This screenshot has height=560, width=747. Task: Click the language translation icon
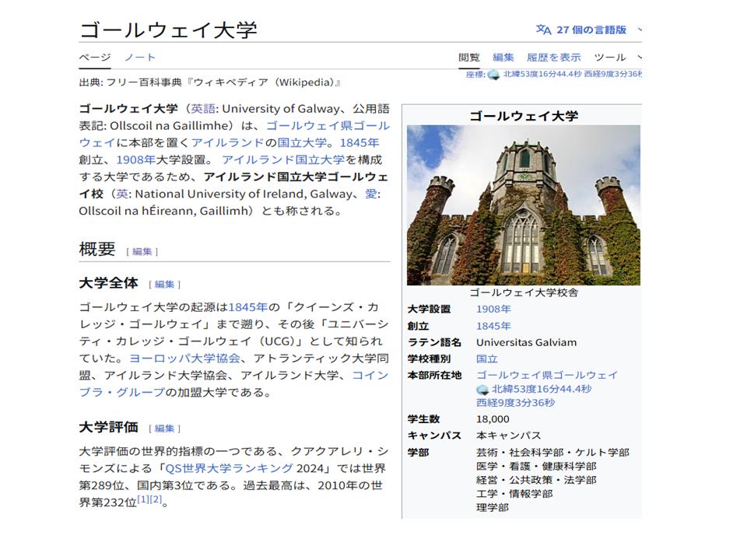543,30
